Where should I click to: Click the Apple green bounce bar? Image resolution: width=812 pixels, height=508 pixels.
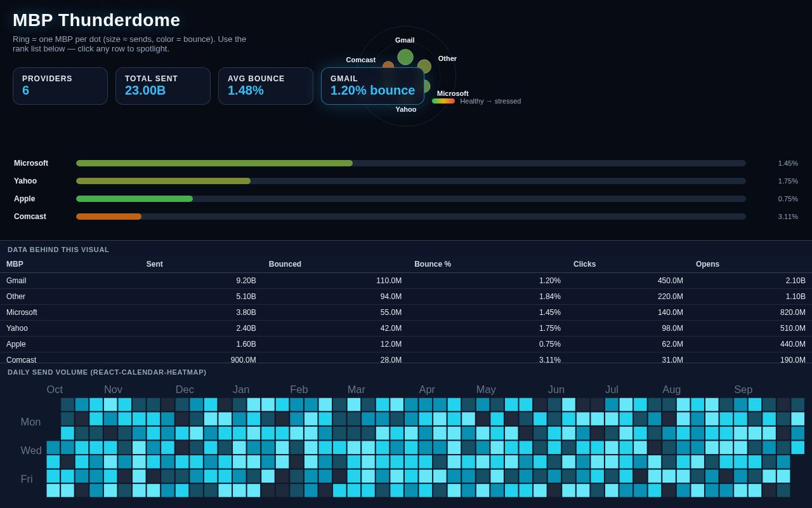pyautogui.click(x=134, y=199)
